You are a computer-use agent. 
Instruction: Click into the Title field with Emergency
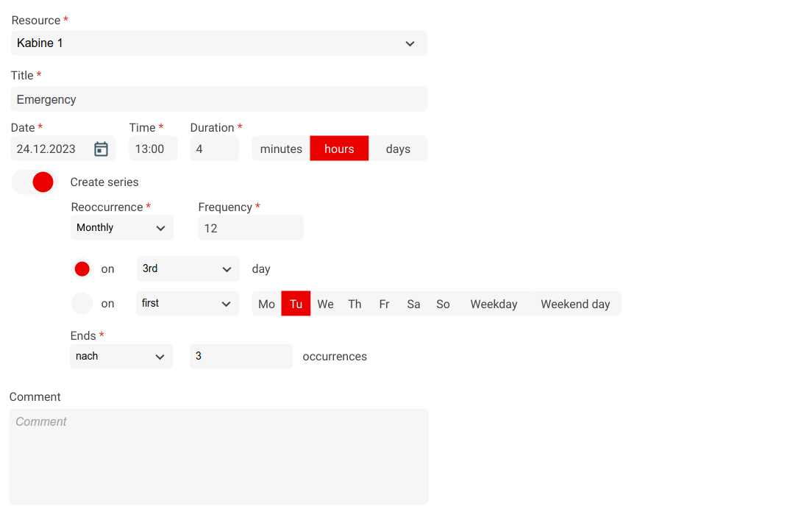click(x=218, y=99)
